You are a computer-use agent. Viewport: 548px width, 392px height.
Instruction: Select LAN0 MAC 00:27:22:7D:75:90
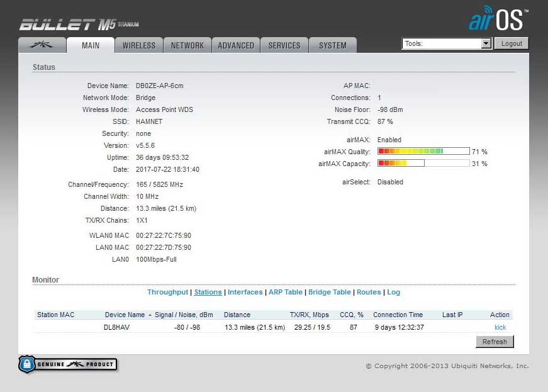coord(164,247)
